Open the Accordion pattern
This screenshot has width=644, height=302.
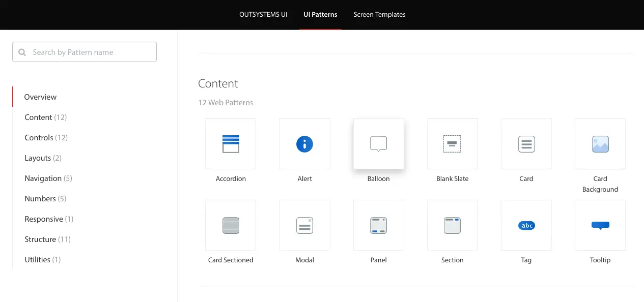[231, 144]
